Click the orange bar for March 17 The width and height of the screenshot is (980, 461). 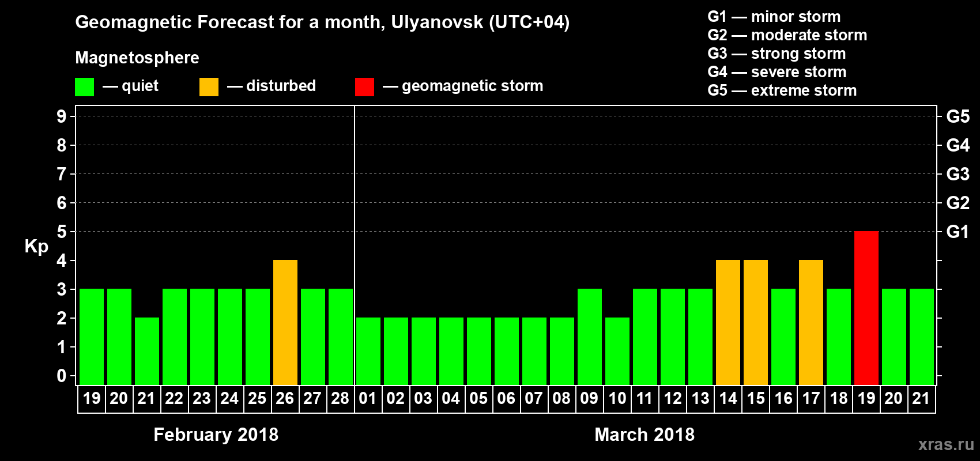[x=811, y=322]
